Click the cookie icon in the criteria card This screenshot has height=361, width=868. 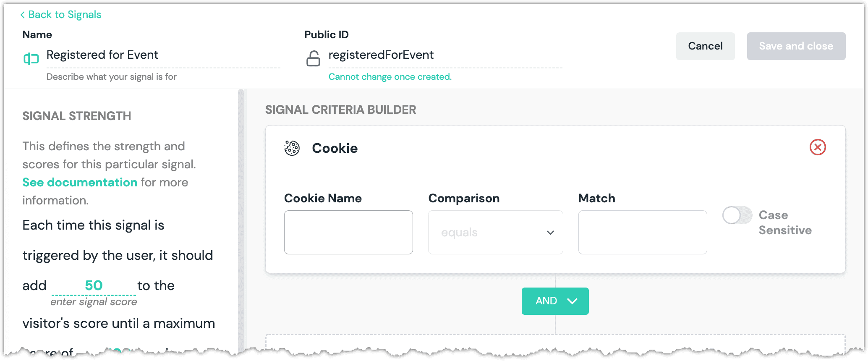(292, 148)
